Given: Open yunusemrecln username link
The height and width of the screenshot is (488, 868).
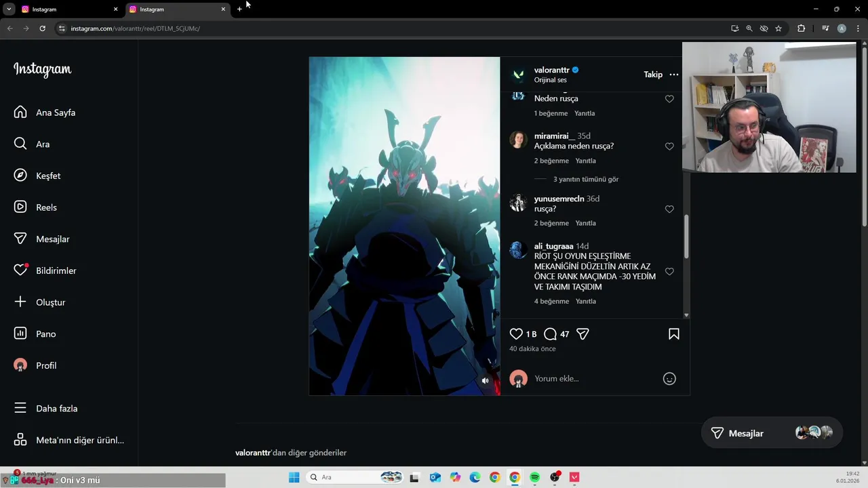Looking at the screenshot, I should click(x=559, y=199).
